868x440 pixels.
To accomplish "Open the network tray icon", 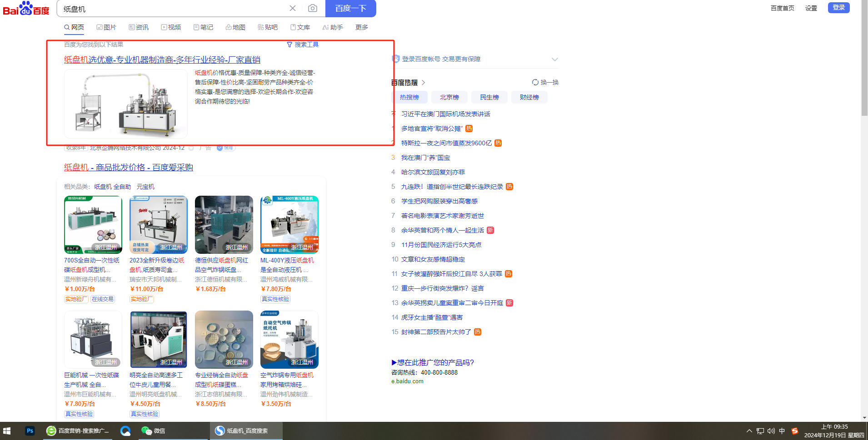I will coord(760,431).
